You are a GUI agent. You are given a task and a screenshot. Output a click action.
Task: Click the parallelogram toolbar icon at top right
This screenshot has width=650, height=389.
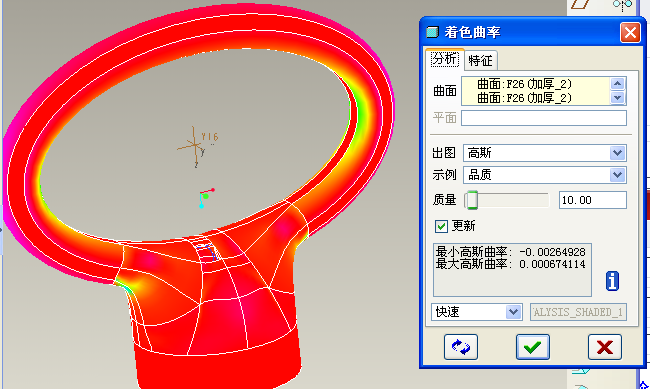(x=581, y=4)
